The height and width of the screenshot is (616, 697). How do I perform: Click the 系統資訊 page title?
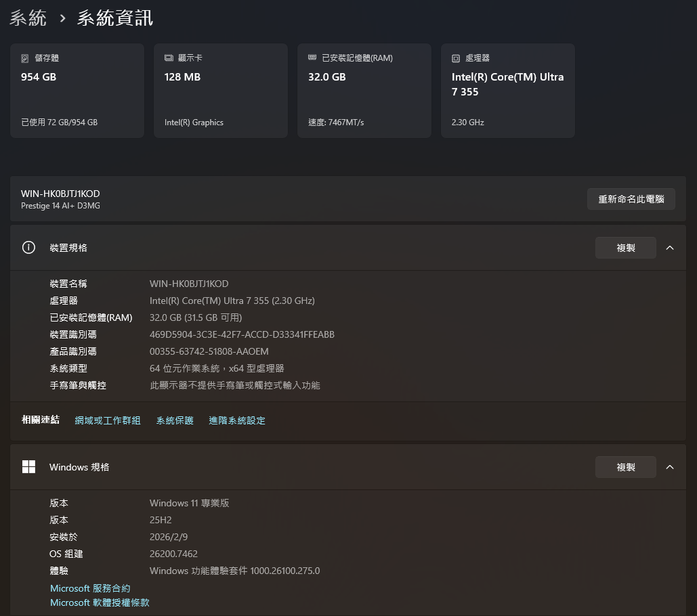coord(114,19)
